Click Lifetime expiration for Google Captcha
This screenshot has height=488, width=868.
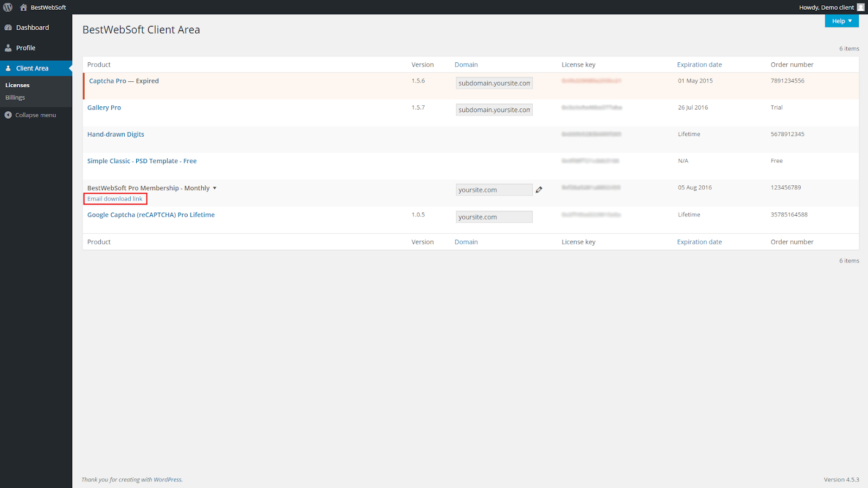coord(689,215)
